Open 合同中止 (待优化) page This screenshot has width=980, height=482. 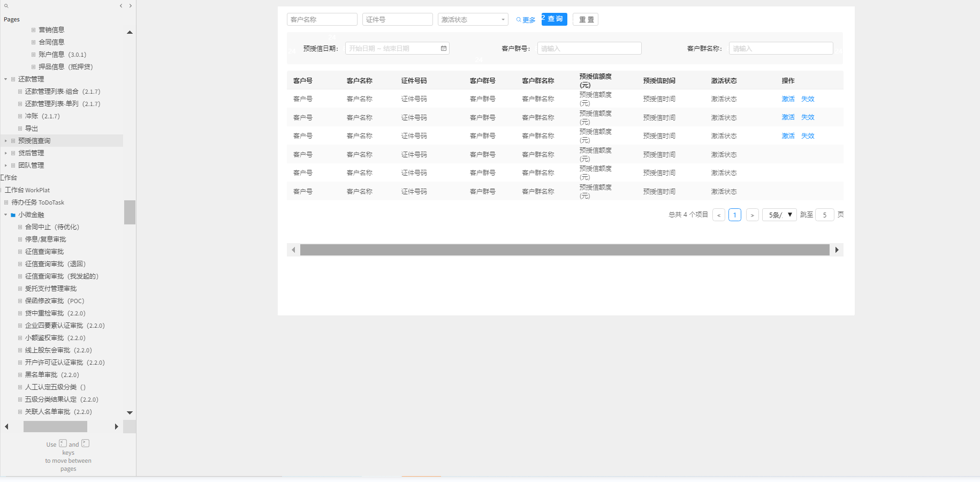tap(52, 227)
